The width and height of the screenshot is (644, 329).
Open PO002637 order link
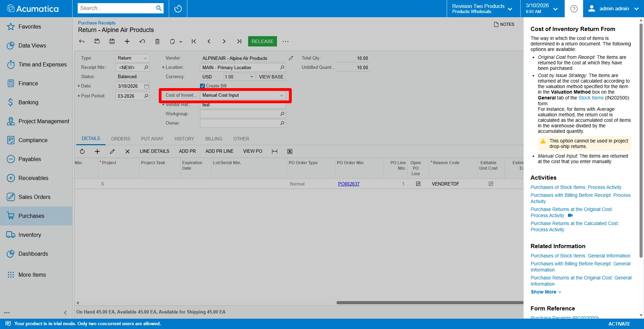point(349,184)
